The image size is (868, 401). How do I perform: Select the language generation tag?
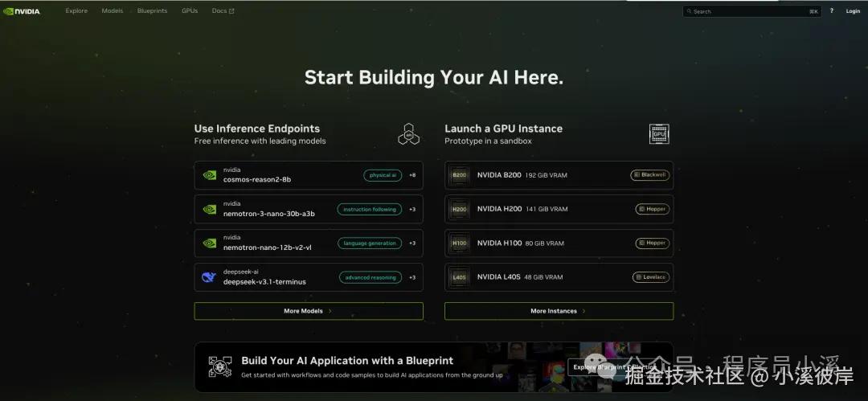(x=370, y=243)
